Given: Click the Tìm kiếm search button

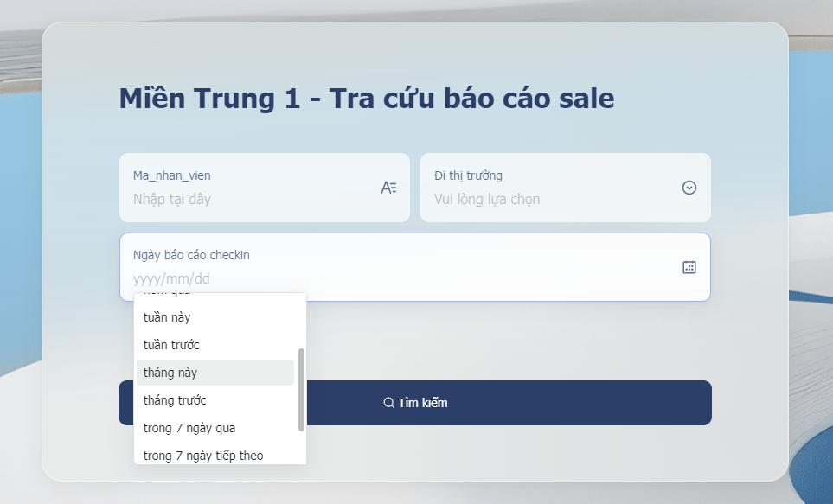Looking at the screenshot, I should [415, 403].
